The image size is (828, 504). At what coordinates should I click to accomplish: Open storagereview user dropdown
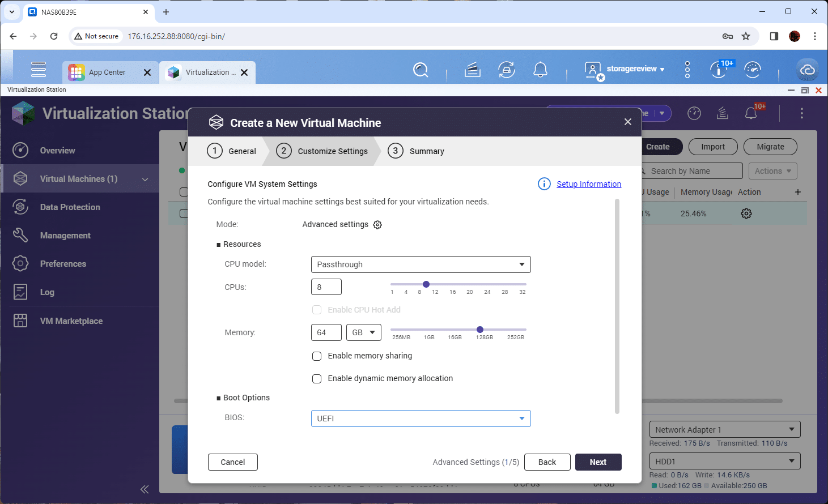pyautogui.click(x=635, y=69)
